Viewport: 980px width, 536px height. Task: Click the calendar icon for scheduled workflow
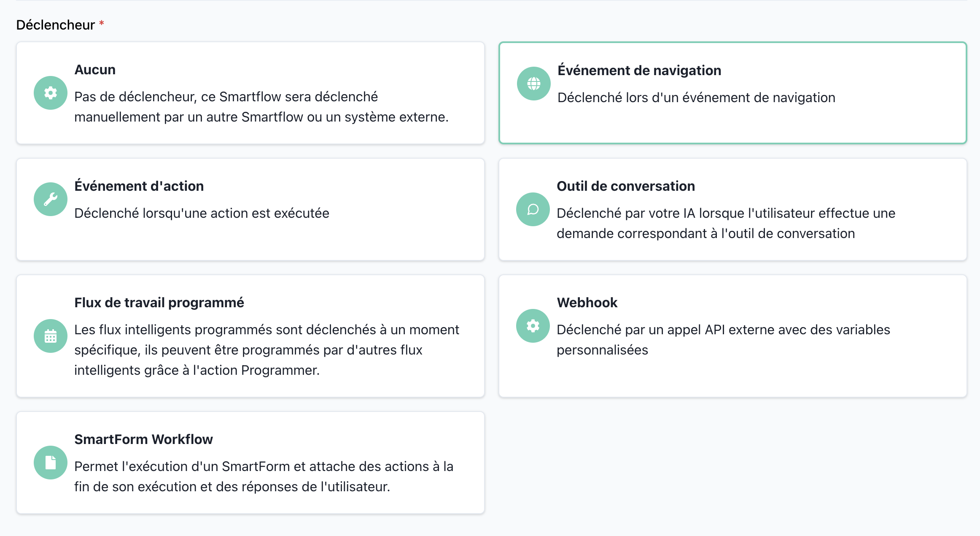click(51, 336)
